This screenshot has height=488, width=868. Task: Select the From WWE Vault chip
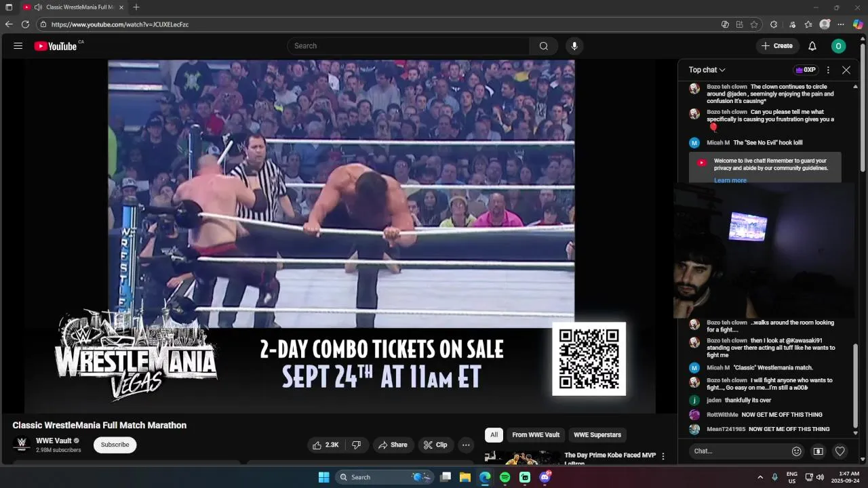536,435
